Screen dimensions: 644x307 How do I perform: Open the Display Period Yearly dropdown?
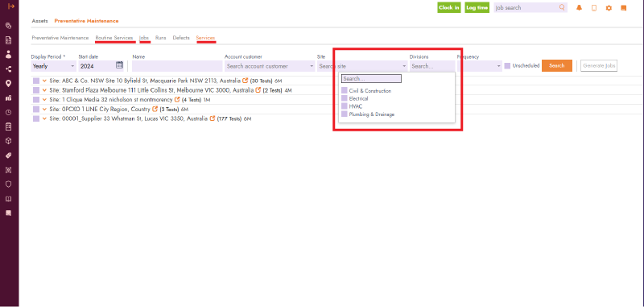click(53, 66)
